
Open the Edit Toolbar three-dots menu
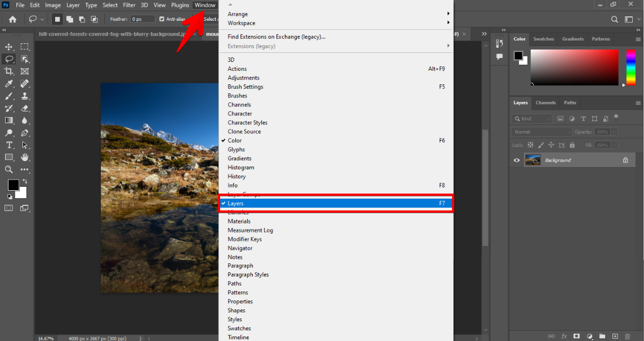point(25,169)
